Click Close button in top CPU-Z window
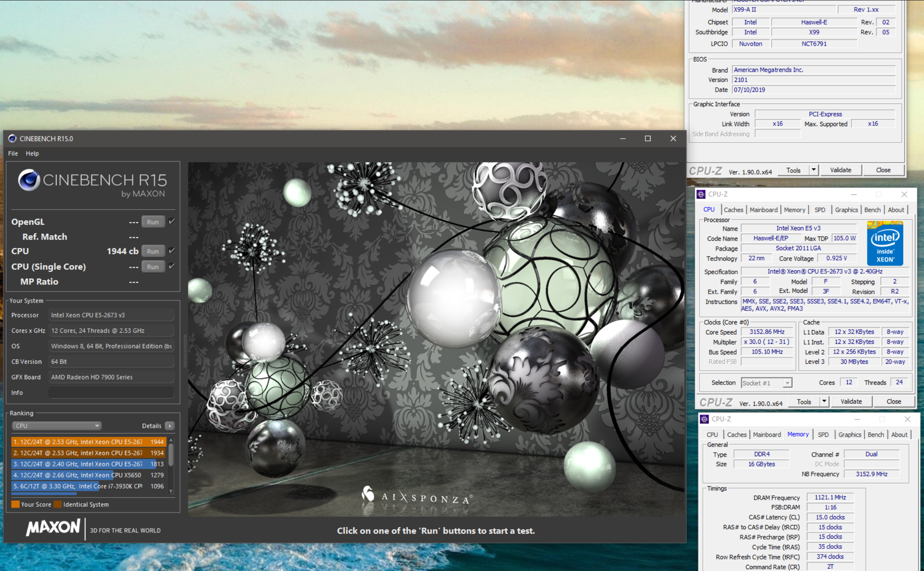Screen dimensions: 924x571 click(x=883, y=170)
